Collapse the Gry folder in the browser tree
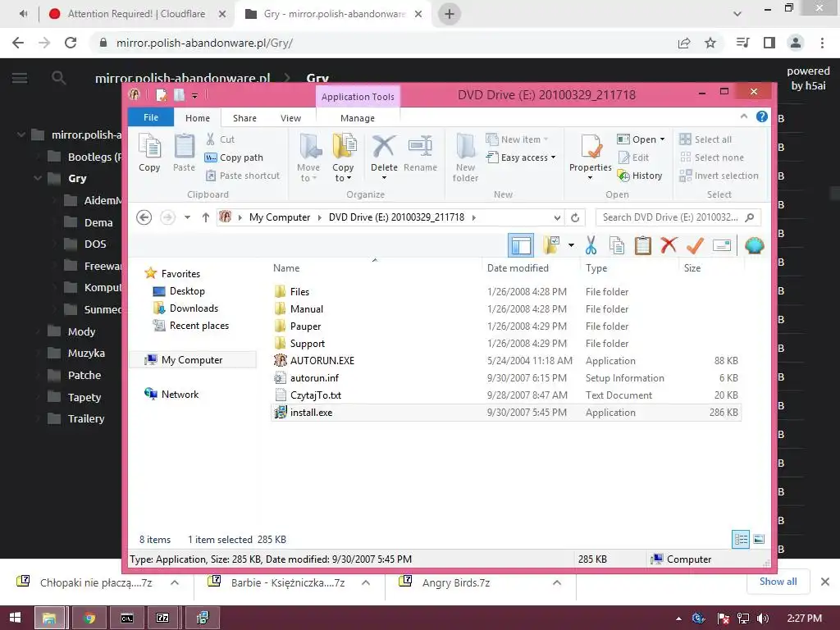 coord(38,178)
